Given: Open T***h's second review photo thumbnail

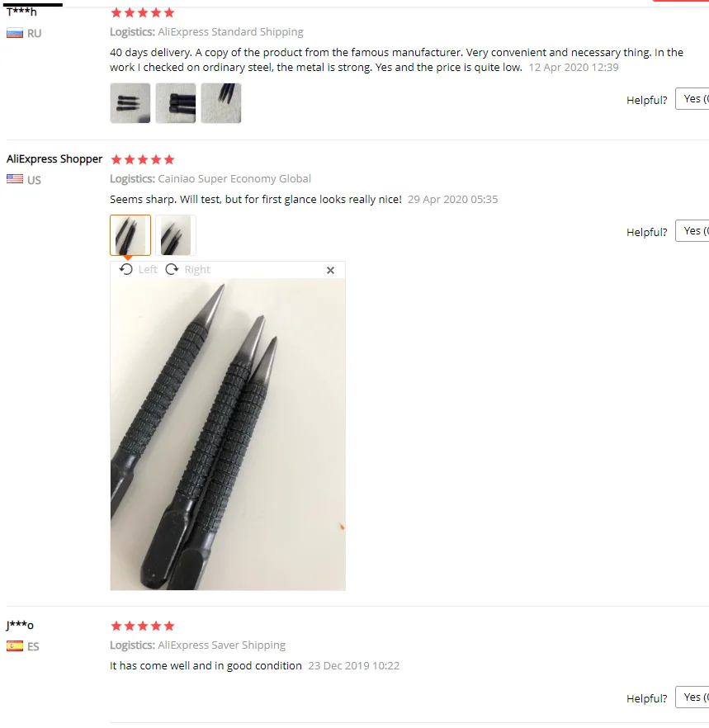Looking at the screenshot, I should coord(176,103).
